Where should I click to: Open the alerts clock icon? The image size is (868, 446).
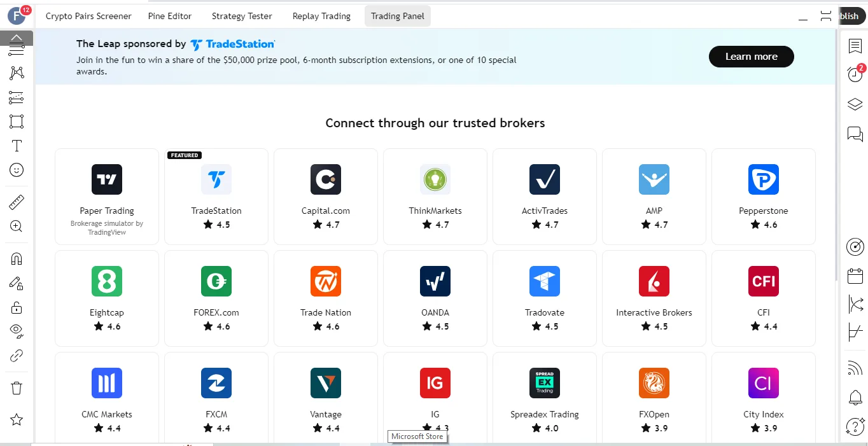pyautogui.click(x=855, y=74)
